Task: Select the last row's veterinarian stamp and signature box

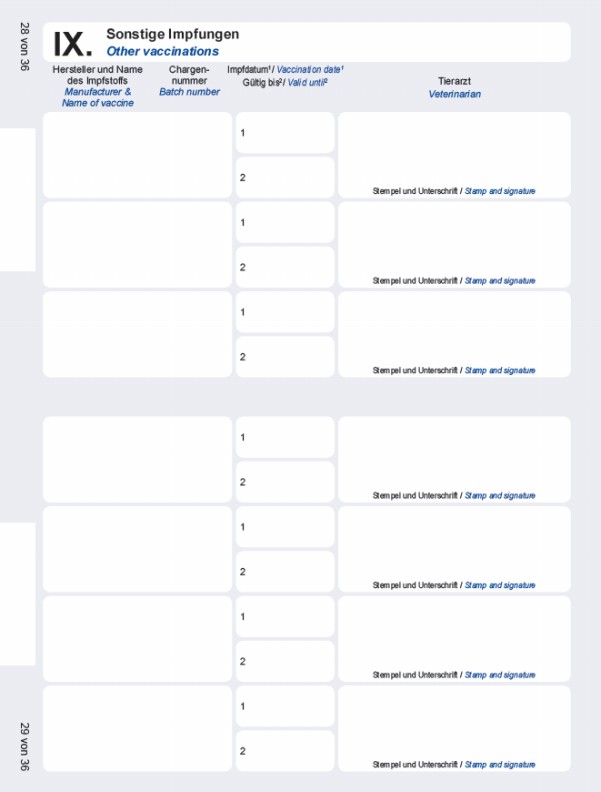Action: click(x=454, y=724)
